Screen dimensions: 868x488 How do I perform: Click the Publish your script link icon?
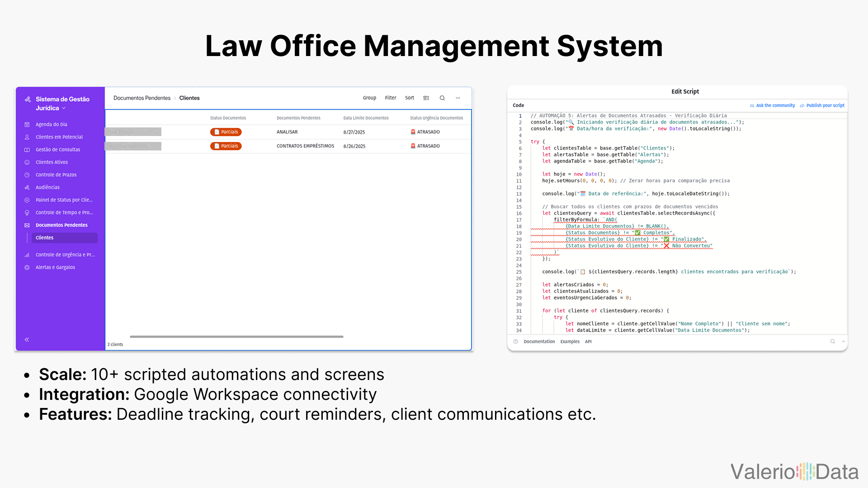[802, 106]
